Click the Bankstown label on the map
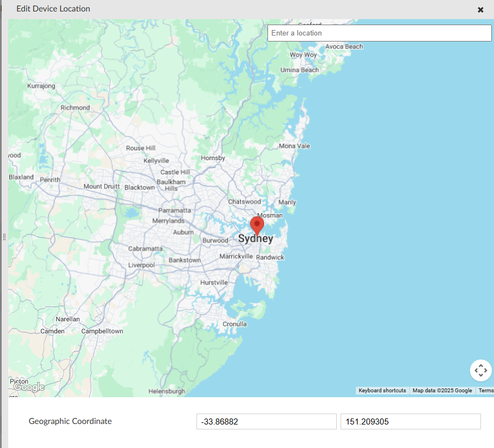Image resolution: width=494 pixels, height=448 pixels. [184, 260]
